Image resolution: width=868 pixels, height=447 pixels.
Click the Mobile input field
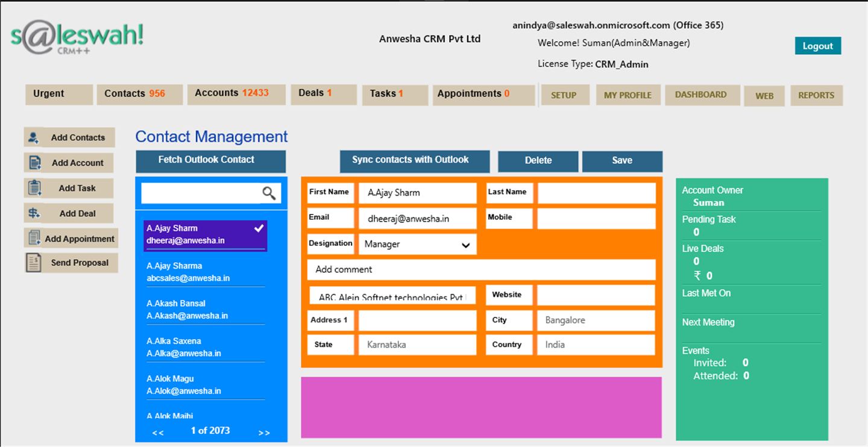(597, 219)
